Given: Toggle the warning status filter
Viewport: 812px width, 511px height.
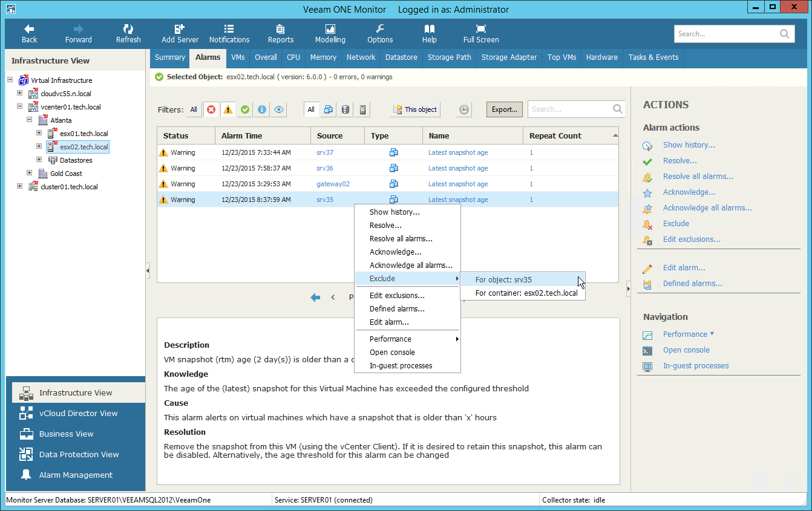Looking at the screenshot, I should click(x=228, y=109).
